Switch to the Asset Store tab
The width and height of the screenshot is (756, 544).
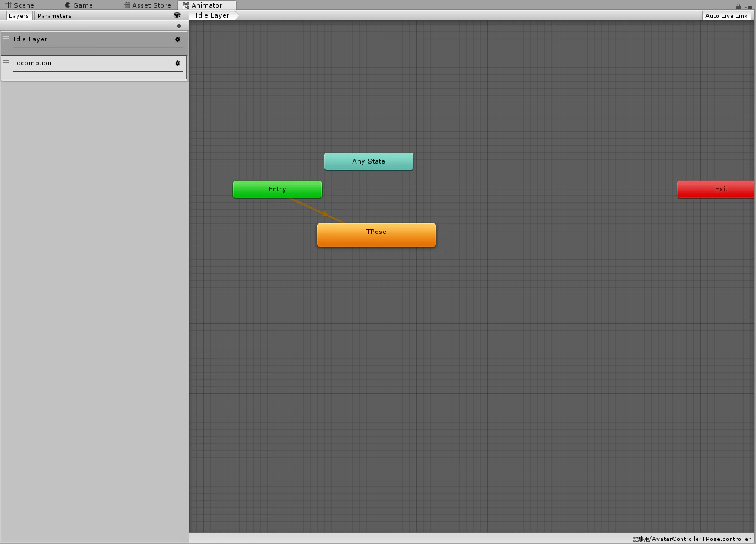(148, 5)
